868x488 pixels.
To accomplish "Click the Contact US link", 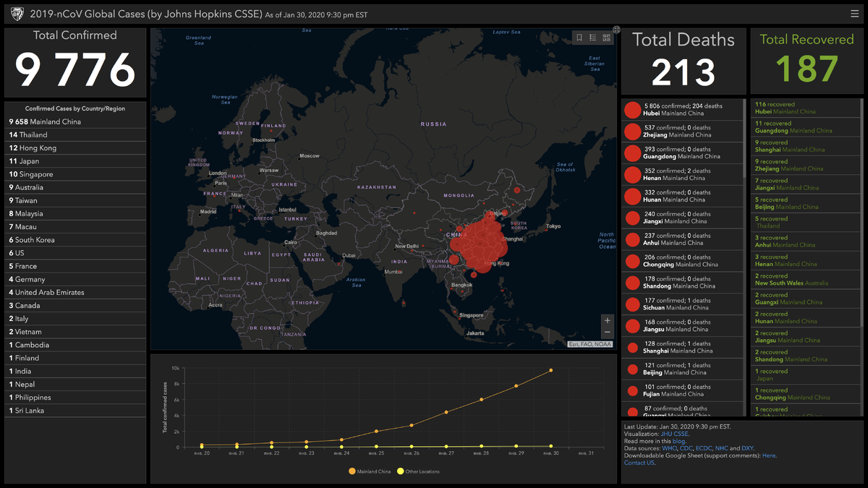I will [x=638, y=463].
